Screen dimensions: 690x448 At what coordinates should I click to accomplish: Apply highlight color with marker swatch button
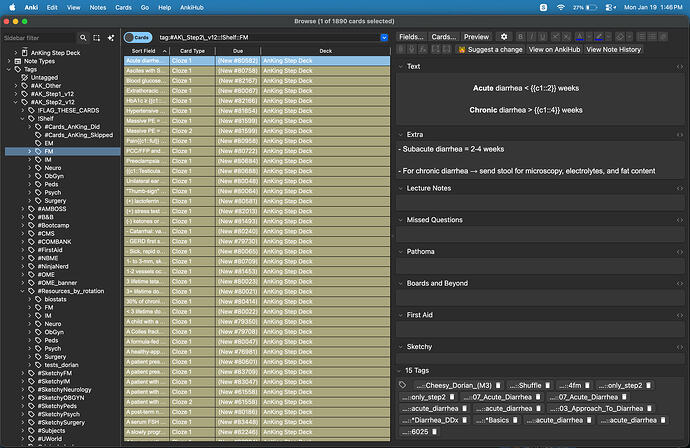[599, 37]
